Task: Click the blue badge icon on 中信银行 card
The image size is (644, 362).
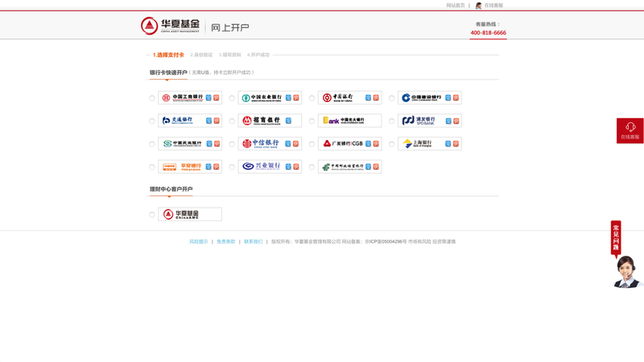Action: pos(288,144)
